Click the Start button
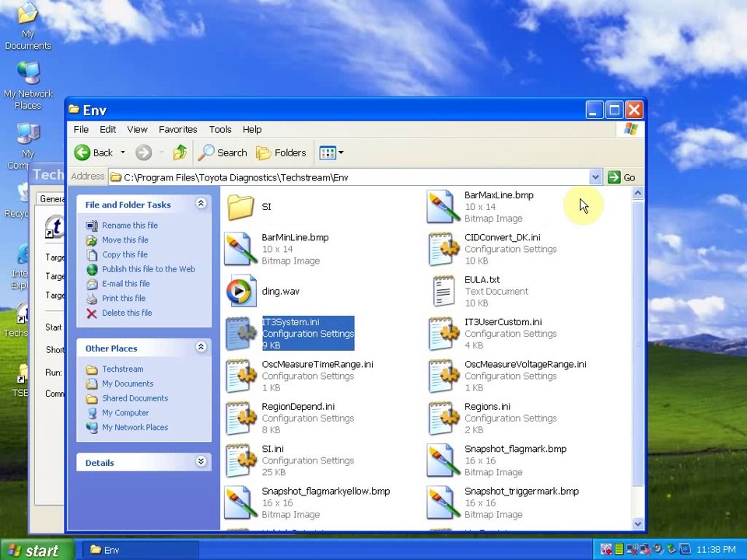This screenshot has width=747, height=560. click(37, 550)
